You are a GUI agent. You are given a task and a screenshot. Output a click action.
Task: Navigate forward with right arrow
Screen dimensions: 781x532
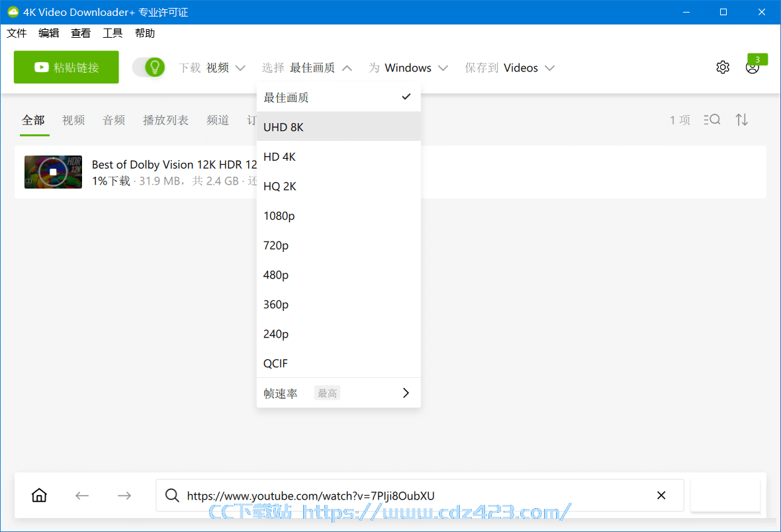pos(124,495)
